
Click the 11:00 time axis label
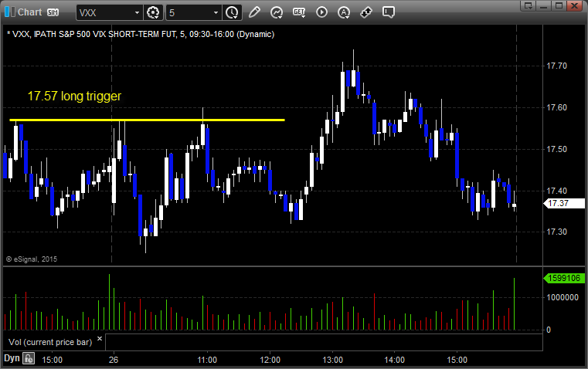click(207, 360)
